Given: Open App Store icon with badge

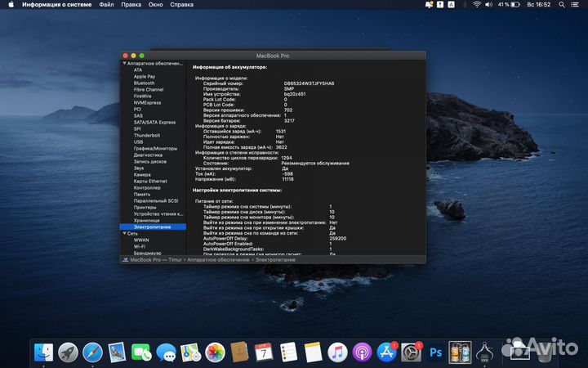Looking at the screenshot, I should click(x=386, y=352).
